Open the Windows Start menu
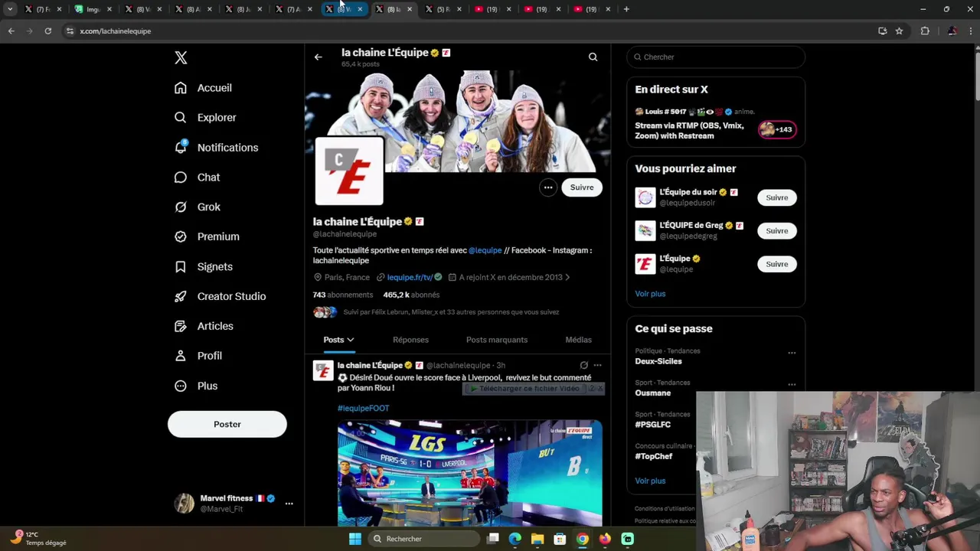 [x=354, y=539]
